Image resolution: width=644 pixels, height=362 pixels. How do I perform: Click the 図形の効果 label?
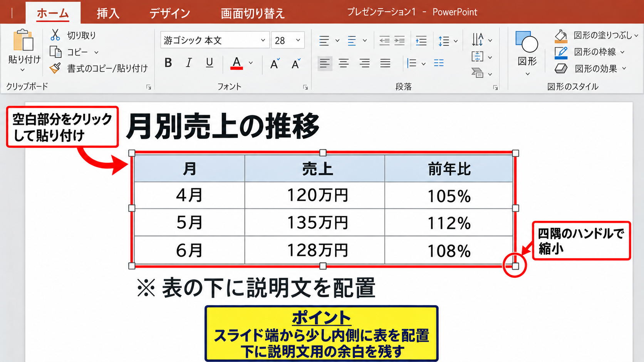coord(596,68)
